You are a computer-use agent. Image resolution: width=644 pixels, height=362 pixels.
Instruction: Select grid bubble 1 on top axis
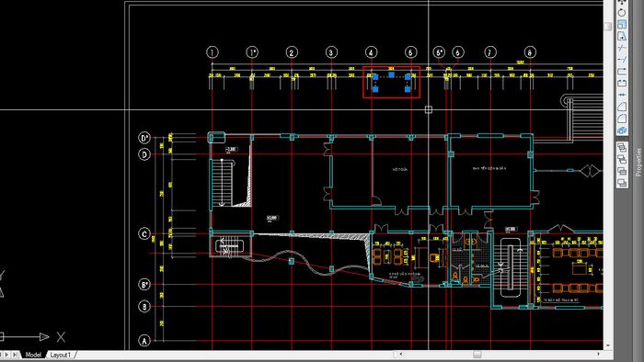[213, 52]
